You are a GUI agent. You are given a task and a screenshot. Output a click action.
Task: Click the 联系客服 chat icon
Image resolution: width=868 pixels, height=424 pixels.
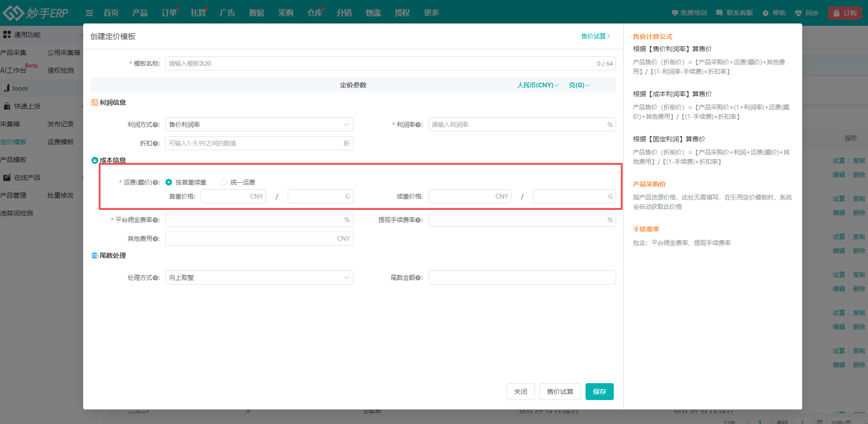pos(719,13)
